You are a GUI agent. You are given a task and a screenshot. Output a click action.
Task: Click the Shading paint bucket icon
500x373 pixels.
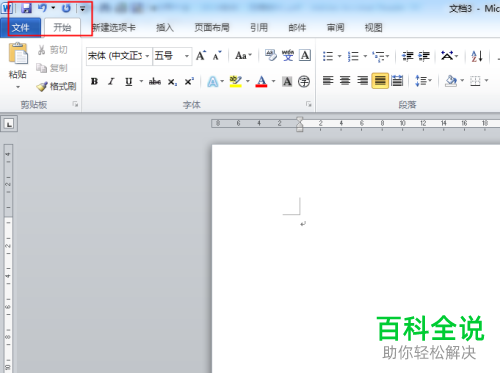coord(451,81)
